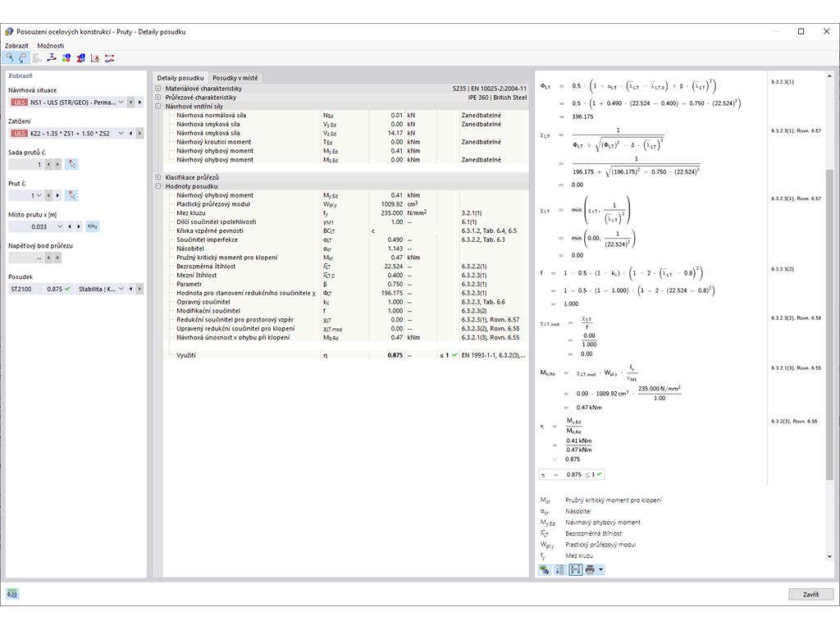Image resolution: width=840 pixels, height=630 pixels.
Task: Click the I-beam cross-section toolbar icon
Action: pyautogui.click(x=52, y=58)
